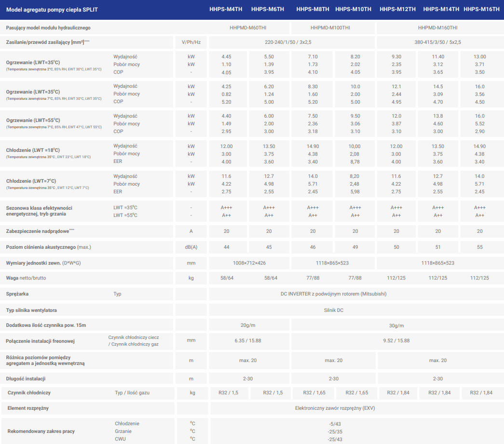
Task: Click 'Dodatkowa ilość czynnika pow. 15m' label
Action: (46, 325)
